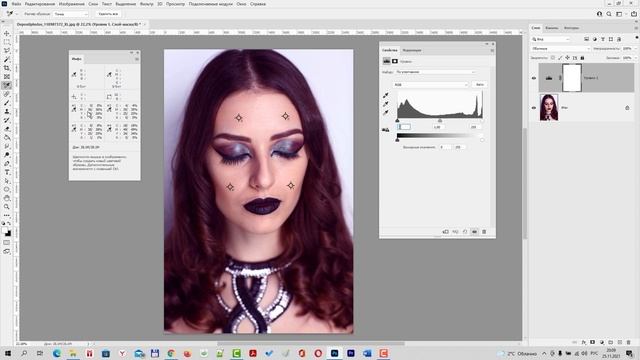Open the RGB channel dropdown
640x360 pixels.
coord(431,84)
